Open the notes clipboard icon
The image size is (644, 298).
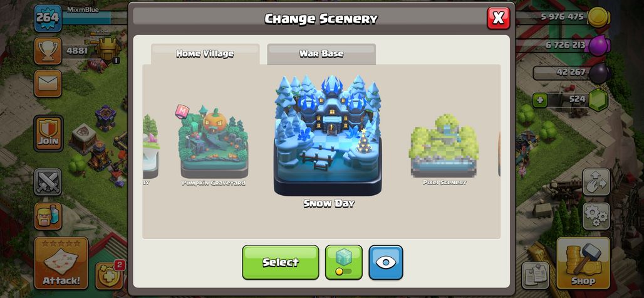point(536,275)
